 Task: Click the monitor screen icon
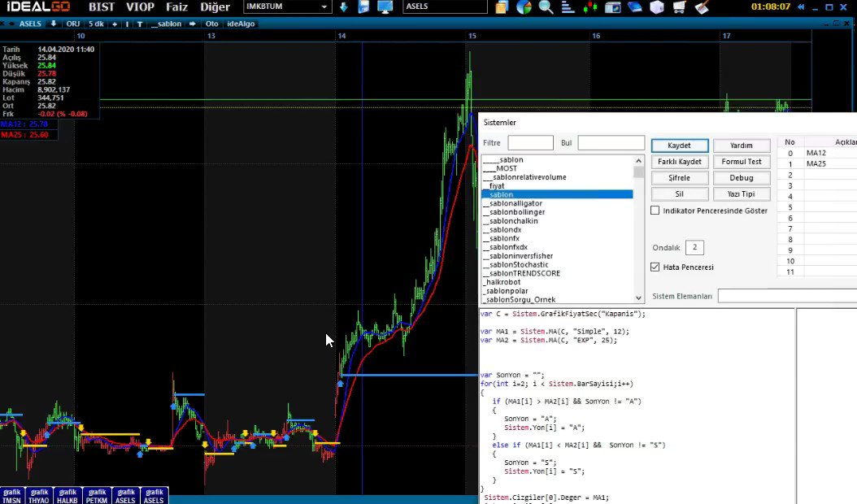pyautogui.click(x=385, y=7)
